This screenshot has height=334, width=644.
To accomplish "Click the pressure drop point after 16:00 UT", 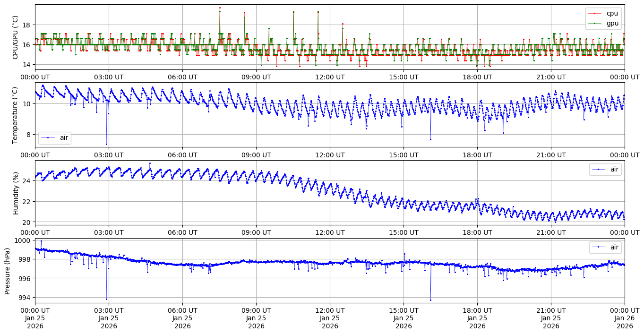I will tap(430, 300).
